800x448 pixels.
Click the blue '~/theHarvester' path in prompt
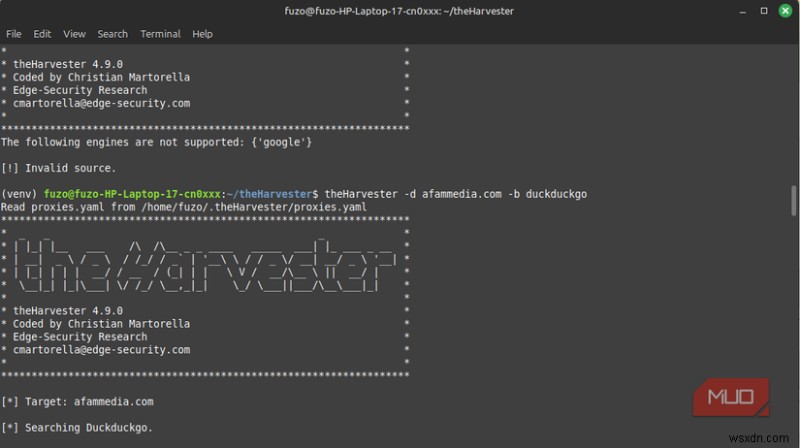click(x=269, y=194)
